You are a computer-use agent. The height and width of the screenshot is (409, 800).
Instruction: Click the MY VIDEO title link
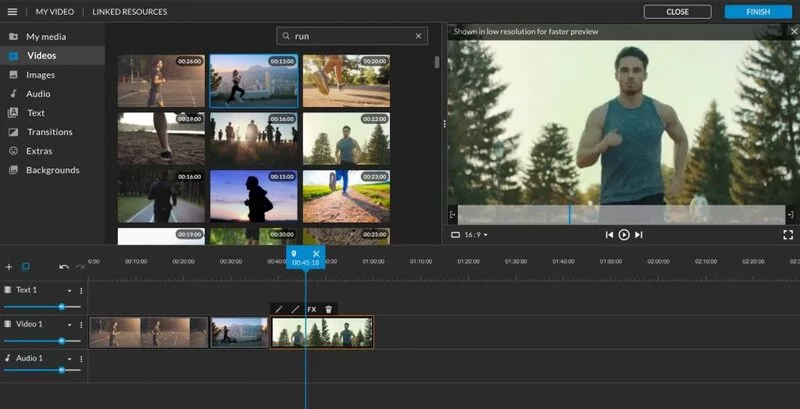click(55, 12)
